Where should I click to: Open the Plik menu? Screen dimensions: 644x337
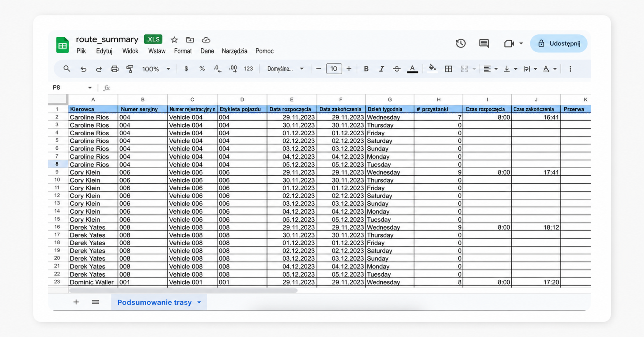click(81, 51)
